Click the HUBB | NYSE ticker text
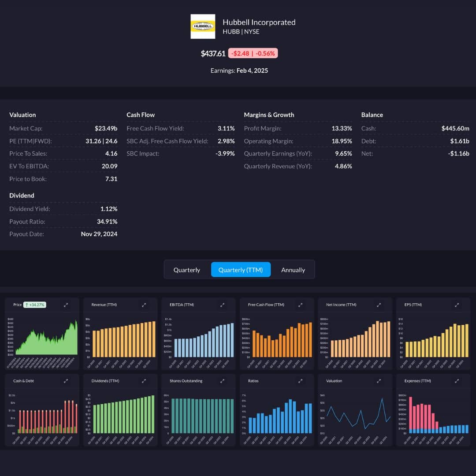 [x=241, y=32]
